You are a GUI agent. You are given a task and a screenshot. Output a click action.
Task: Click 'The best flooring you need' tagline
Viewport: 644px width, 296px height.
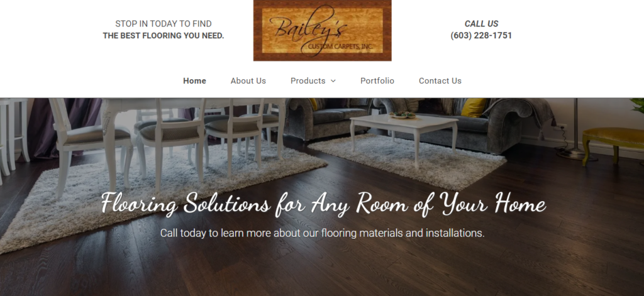[164, 36]
